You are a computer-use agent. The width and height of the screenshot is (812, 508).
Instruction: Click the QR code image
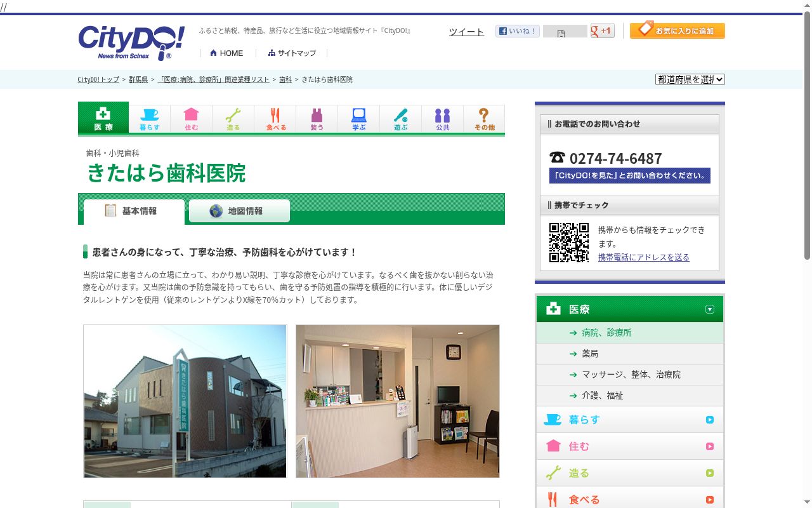(569, 243)
